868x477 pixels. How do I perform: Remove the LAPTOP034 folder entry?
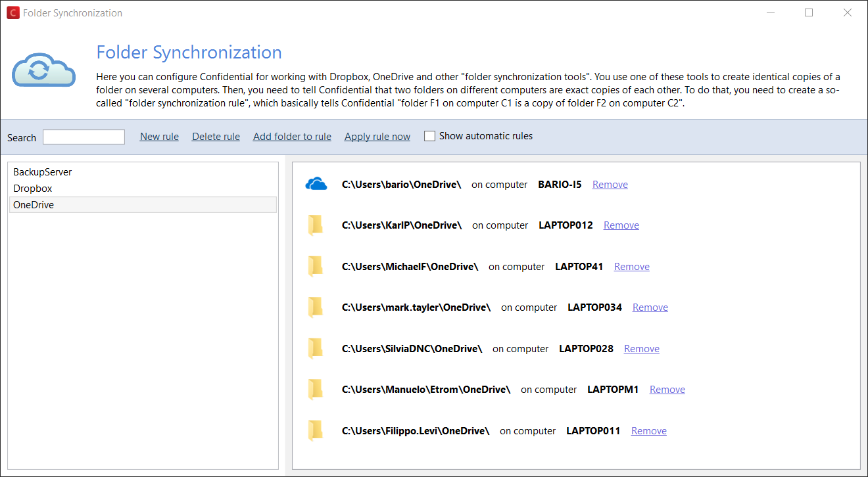coord(650,307)
